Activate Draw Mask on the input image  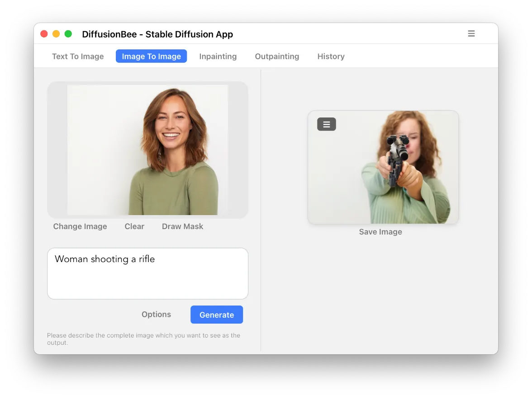(x=182, y=226)
